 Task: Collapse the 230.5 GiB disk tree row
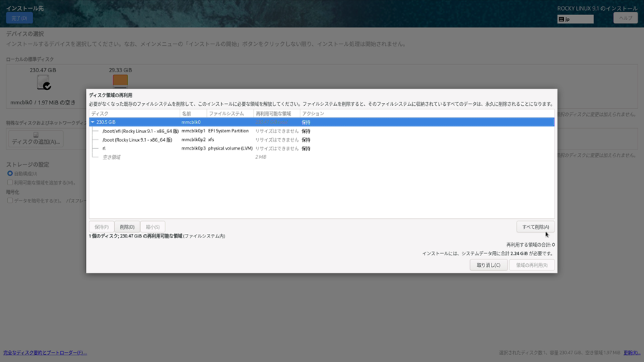click(x=92, y=122)
